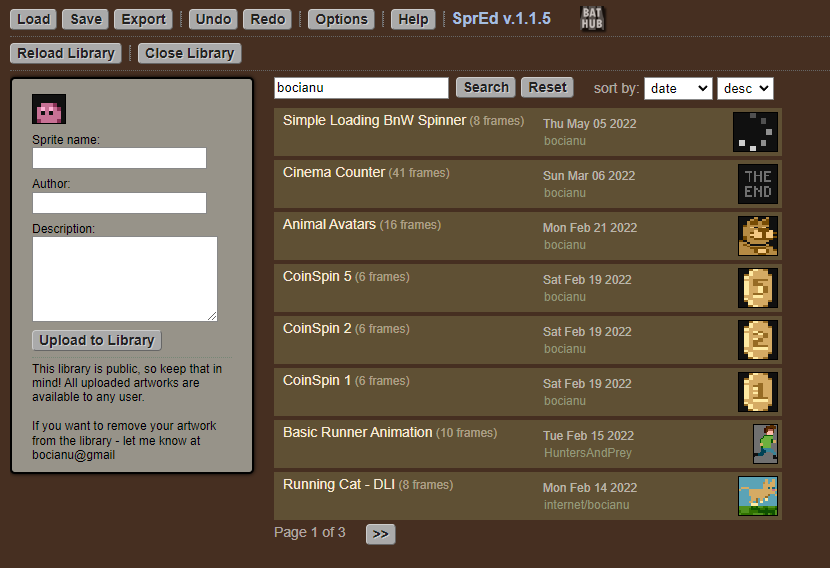The height and width of the screenshot is (568, 830).
Task: Open the sort by date dropdown
Action: (x=677, y=88)
